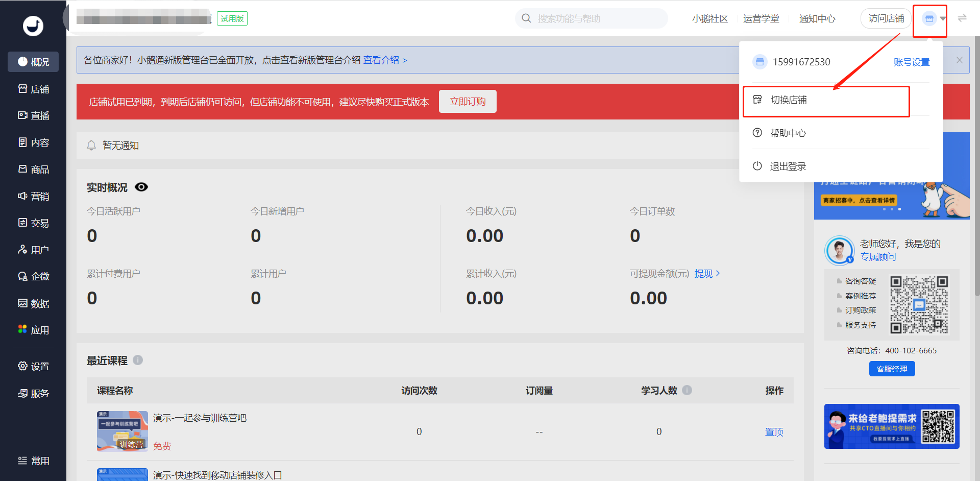Click the Xiaoe-tech logo icon

pos(33,26)
